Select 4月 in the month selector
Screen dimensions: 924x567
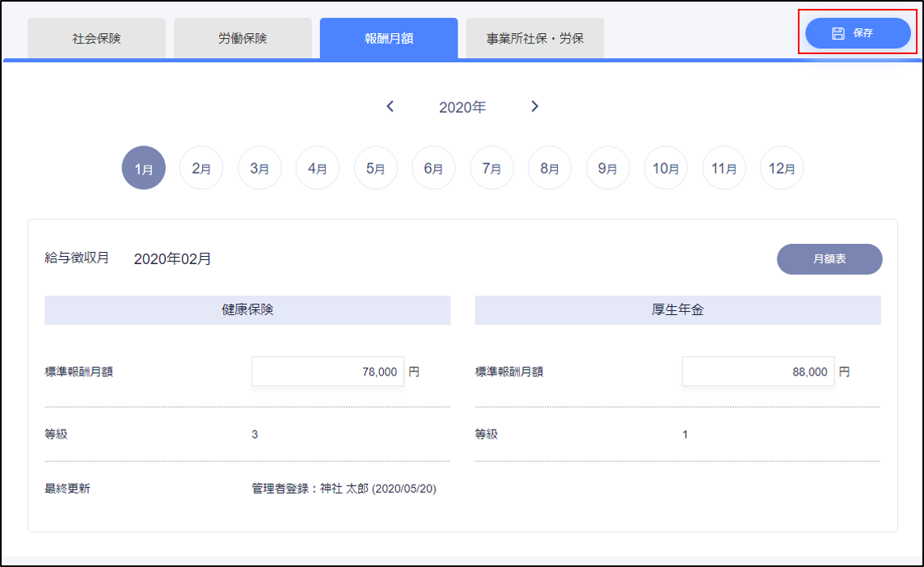click(x=318, y=168)
